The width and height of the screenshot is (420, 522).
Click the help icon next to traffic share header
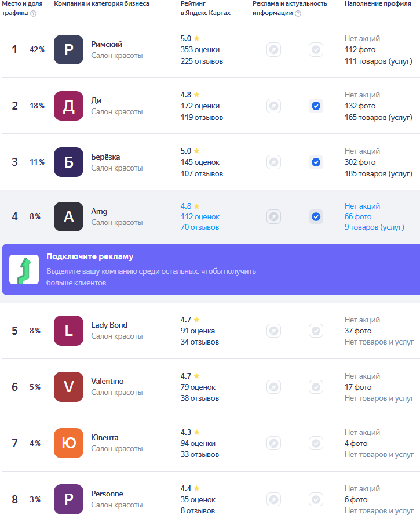point(33,13)
